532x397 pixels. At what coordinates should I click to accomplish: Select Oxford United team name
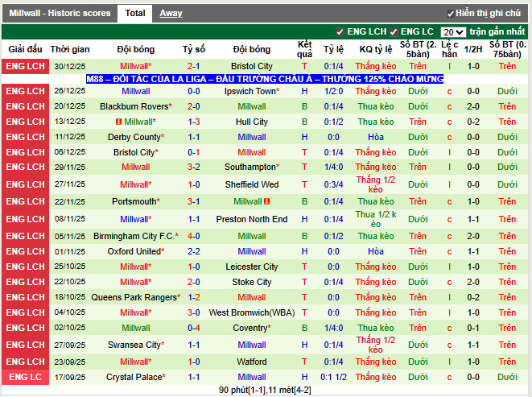coord(136,251)
